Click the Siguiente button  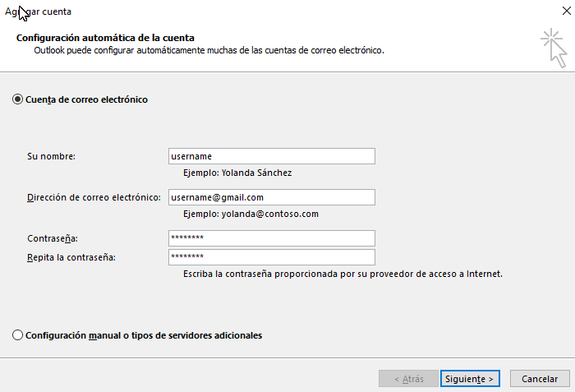tap(470, 378)
